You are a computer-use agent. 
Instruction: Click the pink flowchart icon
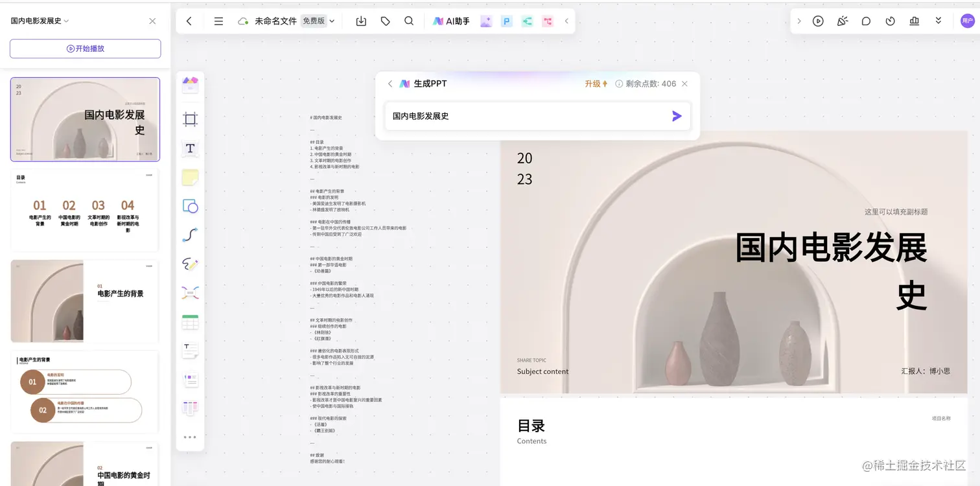point(548,21)
